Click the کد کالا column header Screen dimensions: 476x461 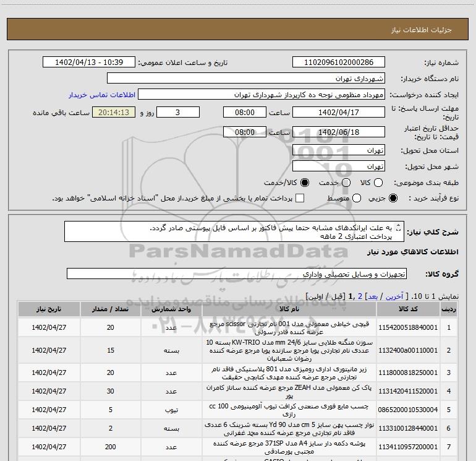click(408, 309)
